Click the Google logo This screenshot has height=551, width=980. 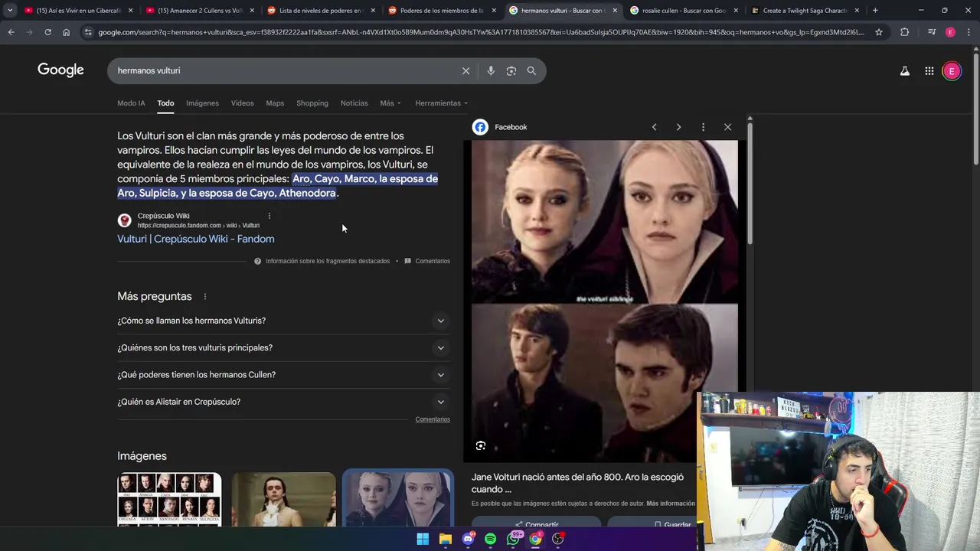tap(60, 70)
